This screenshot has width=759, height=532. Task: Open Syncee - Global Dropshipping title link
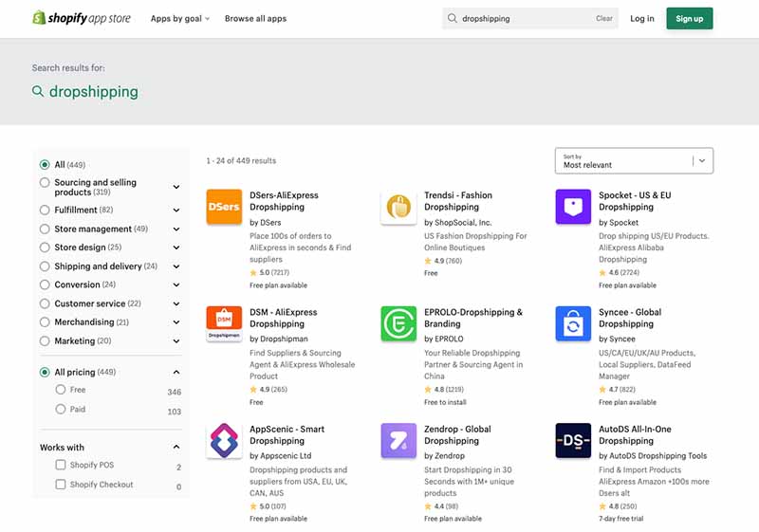pos(630,318)
